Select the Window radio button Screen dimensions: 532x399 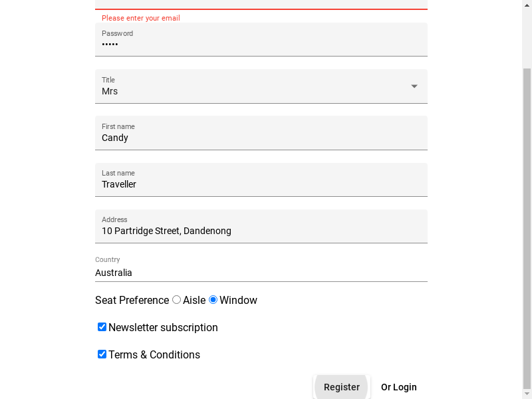pos(213,300)
